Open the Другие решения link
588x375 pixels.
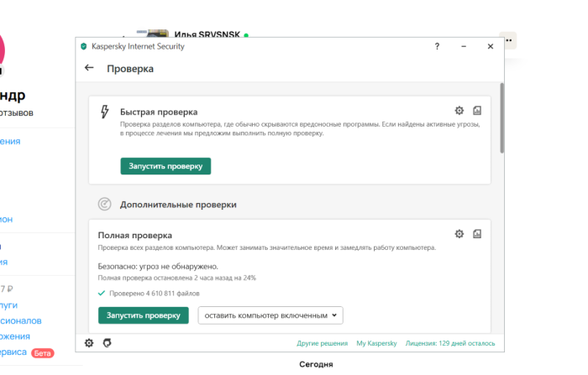tap(322, 343)
